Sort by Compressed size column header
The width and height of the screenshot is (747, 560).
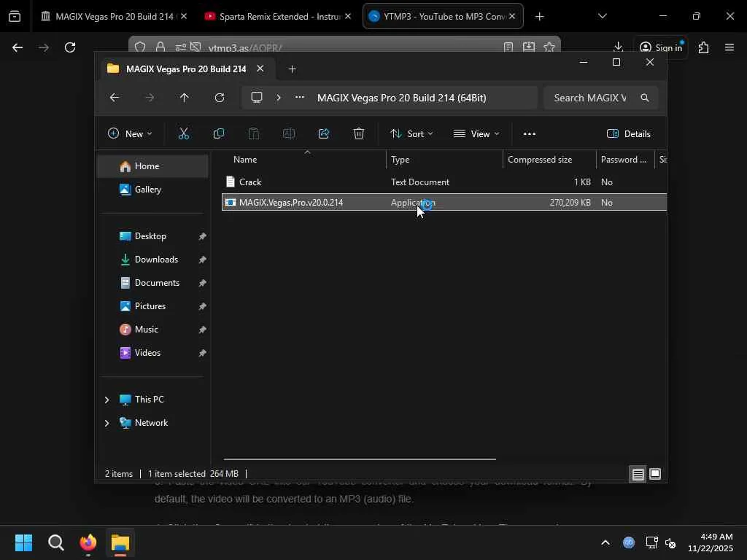(x=549, y=160)
